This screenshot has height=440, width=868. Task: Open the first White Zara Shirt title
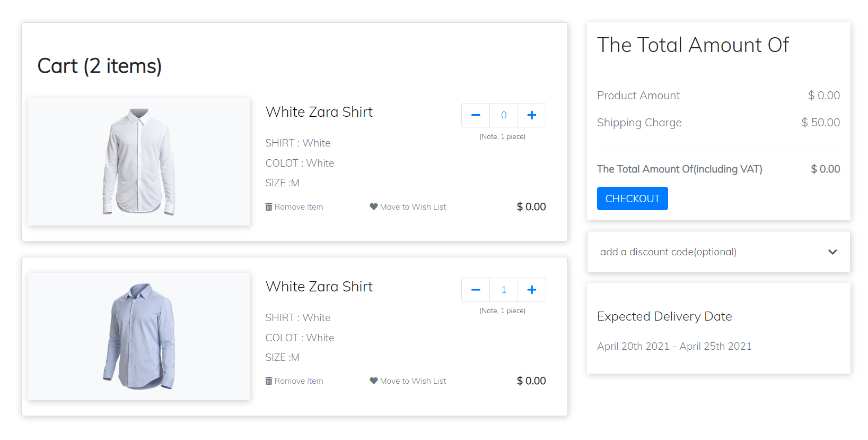[x=319, y=112]
